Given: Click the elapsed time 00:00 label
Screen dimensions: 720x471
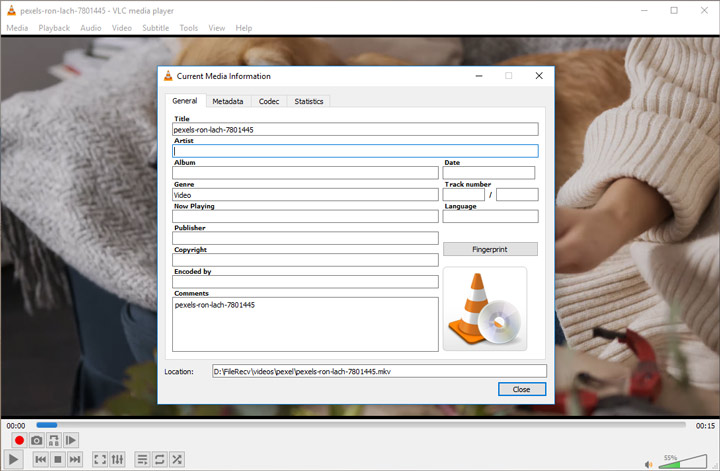Looking at the screenshot, I should point(16,426).
